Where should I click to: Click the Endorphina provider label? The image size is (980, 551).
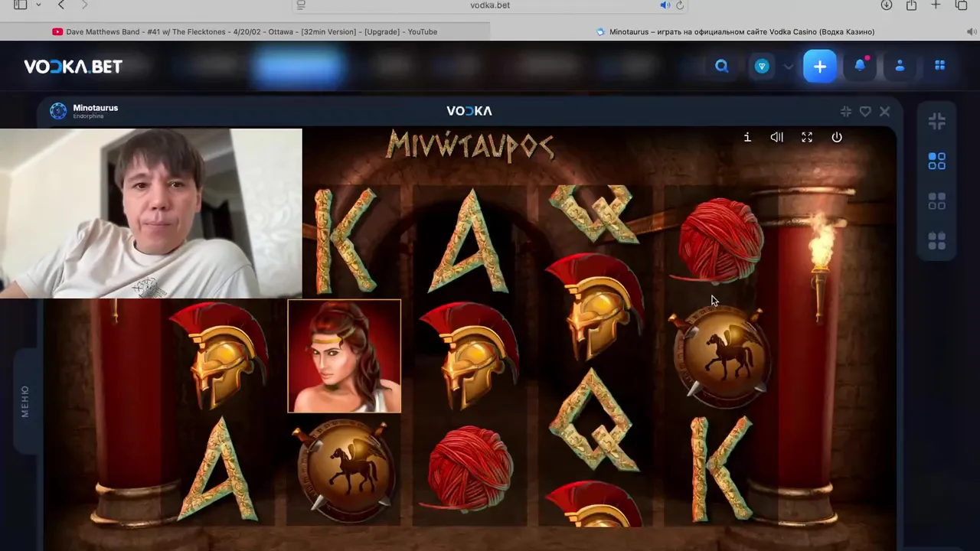click(89, 116)
